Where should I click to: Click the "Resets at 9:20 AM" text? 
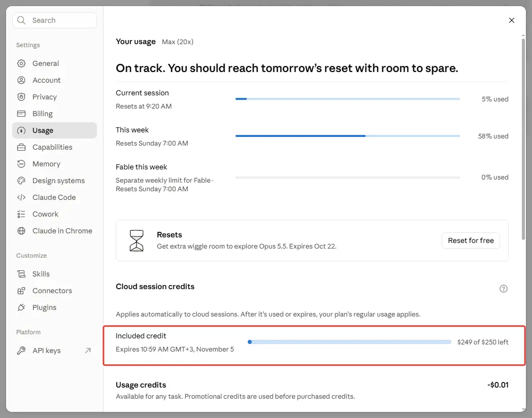[x=144, y=106]
